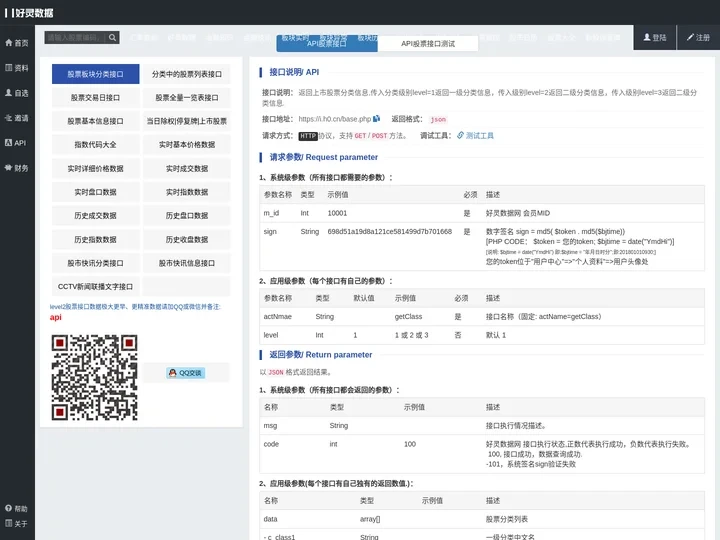Click the 返回参数/ Return parameter heading
The width and height of the screenshot is (720, 540).
(x=321, y=354)
